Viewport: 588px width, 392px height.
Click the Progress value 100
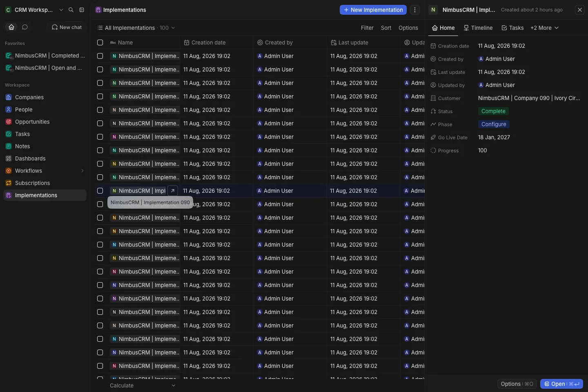tap(483, 150)
